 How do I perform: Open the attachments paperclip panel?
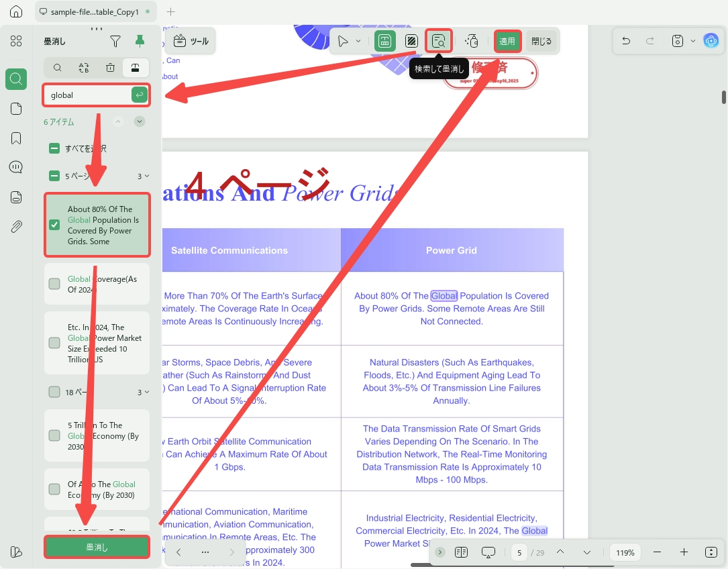[x=16, y=227]
